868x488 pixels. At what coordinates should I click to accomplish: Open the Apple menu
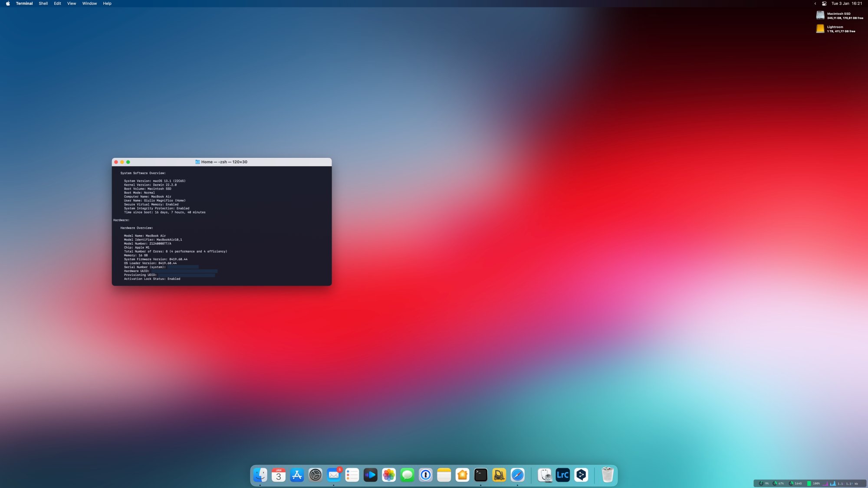pos(8,3)
